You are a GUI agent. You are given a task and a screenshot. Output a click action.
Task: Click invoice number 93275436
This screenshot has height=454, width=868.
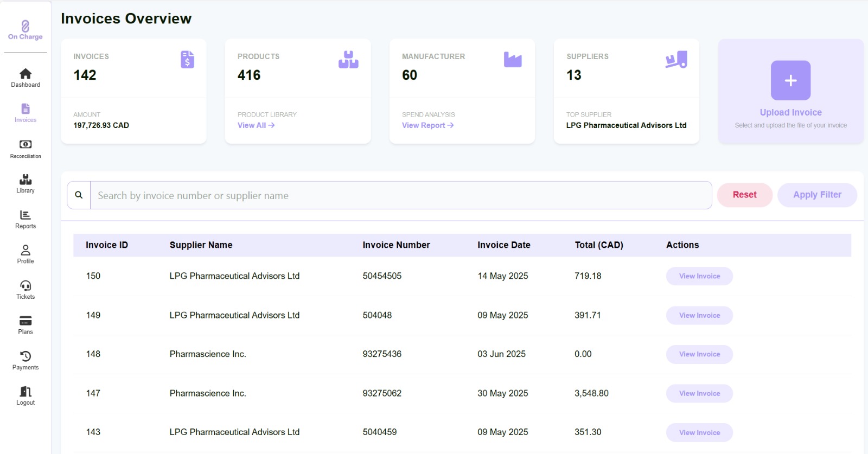coord(382,354)
